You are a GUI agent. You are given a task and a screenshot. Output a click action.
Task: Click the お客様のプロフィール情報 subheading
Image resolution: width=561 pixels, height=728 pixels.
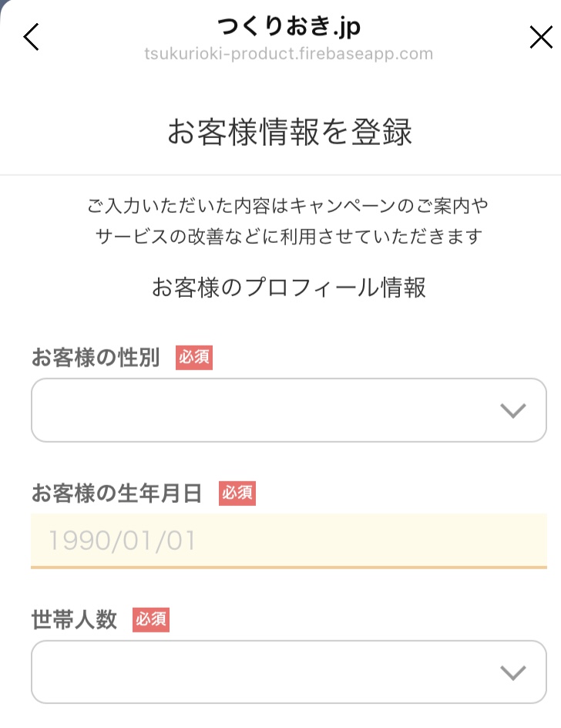289,288
